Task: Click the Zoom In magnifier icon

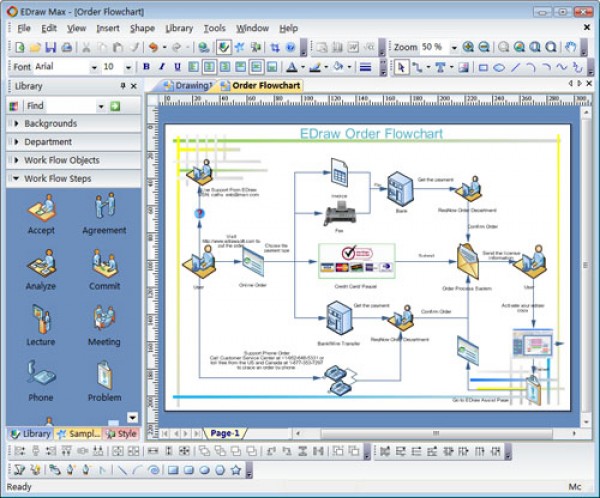Action: click(468, 47)
